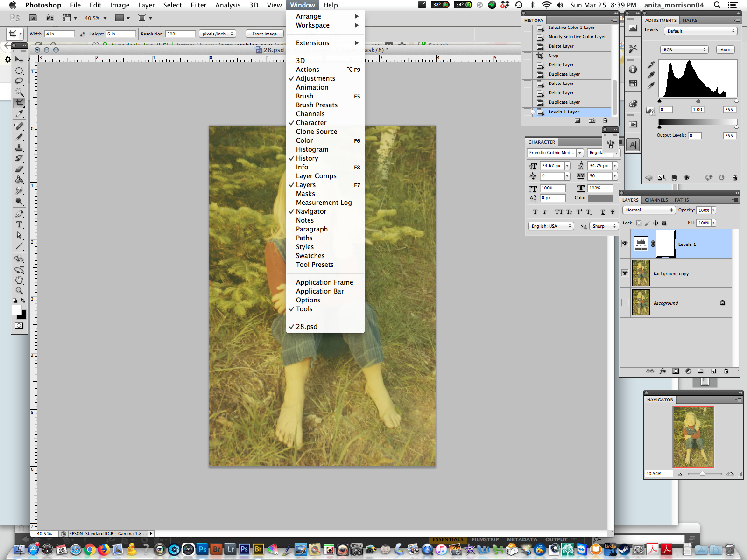This screenshot has width=747, height=560.
Task: Sample the black point with the eyedropper
Action: point(651,64)
